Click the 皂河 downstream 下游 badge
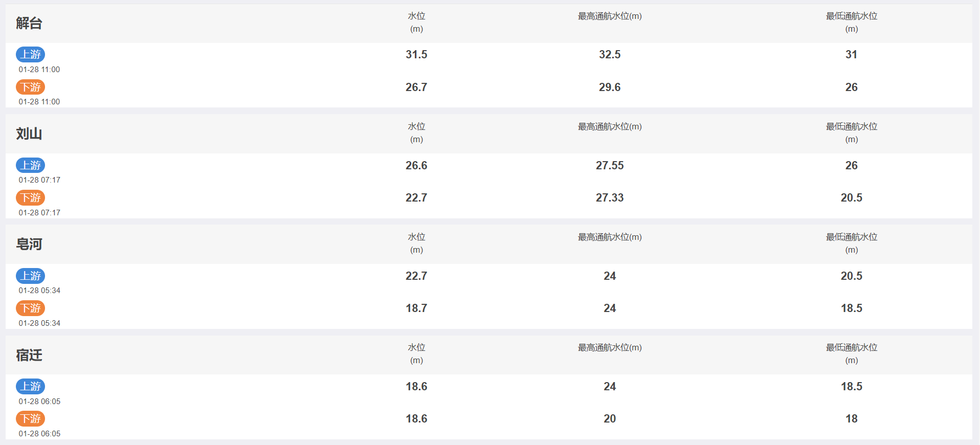Image resolution: width=980 pixels, height=445 pixels. (31, 308)
